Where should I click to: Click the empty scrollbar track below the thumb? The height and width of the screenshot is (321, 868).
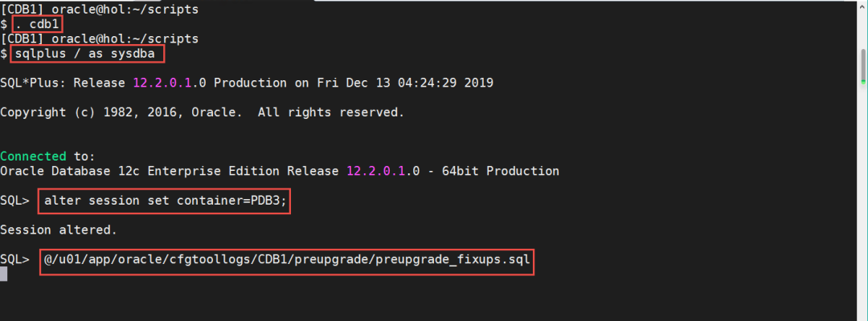862,201
